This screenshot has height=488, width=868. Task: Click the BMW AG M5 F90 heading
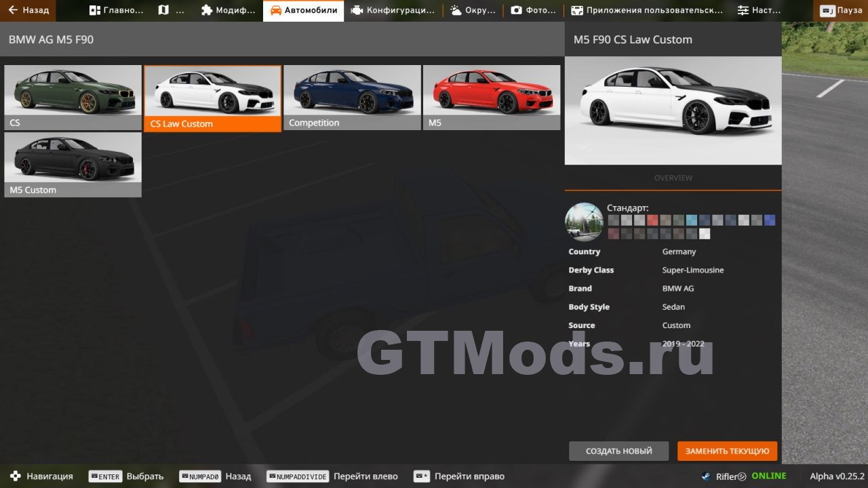point(51,40)
